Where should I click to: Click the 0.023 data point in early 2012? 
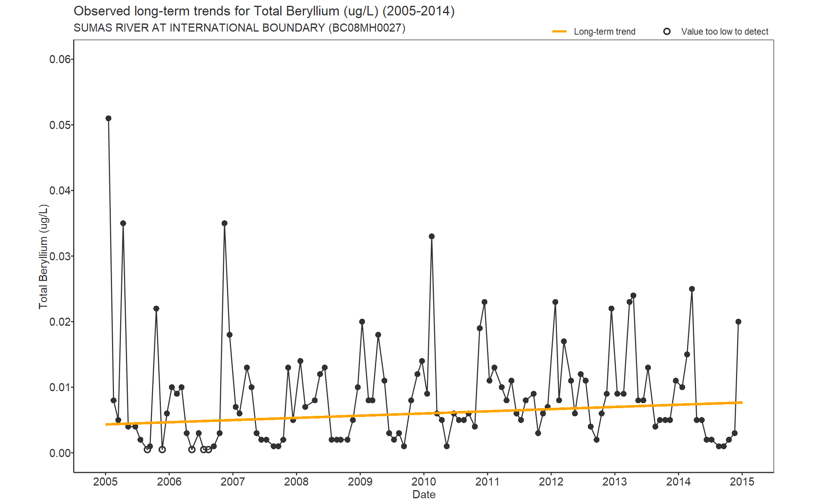(x=555, y=302)
